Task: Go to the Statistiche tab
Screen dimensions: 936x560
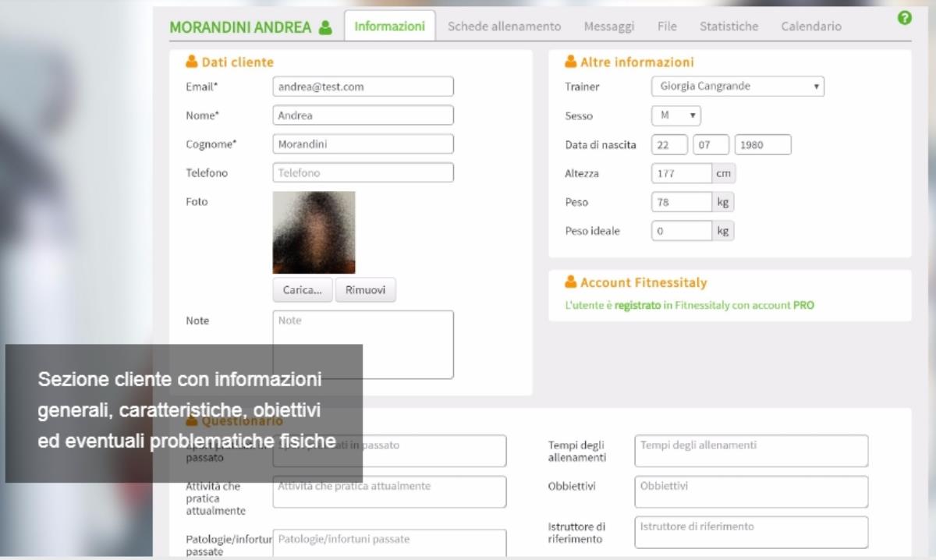Action: coord(729,27)
